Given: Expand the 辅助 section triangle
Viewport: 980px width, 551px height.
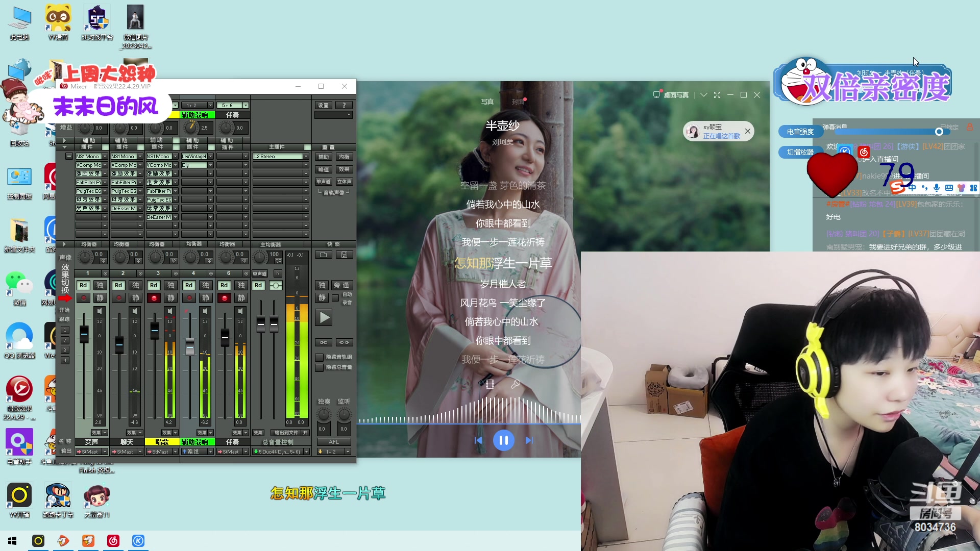Looking at the screenshot, I should tap(64, 140).
